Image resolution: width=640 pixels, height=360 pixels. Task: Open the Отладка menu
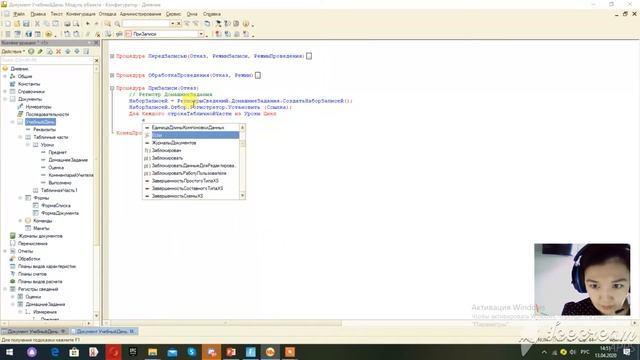click(107, 14)
